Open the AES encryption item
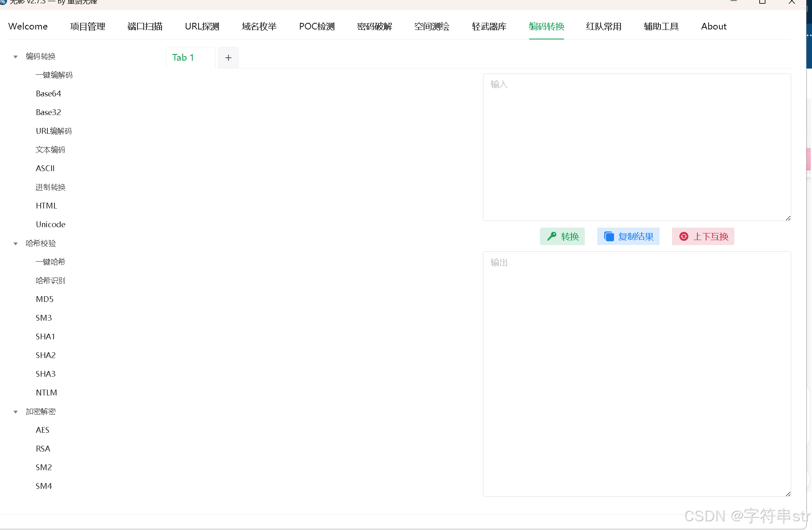This screenshot has height=530, width=812. (x=42, y=430)
